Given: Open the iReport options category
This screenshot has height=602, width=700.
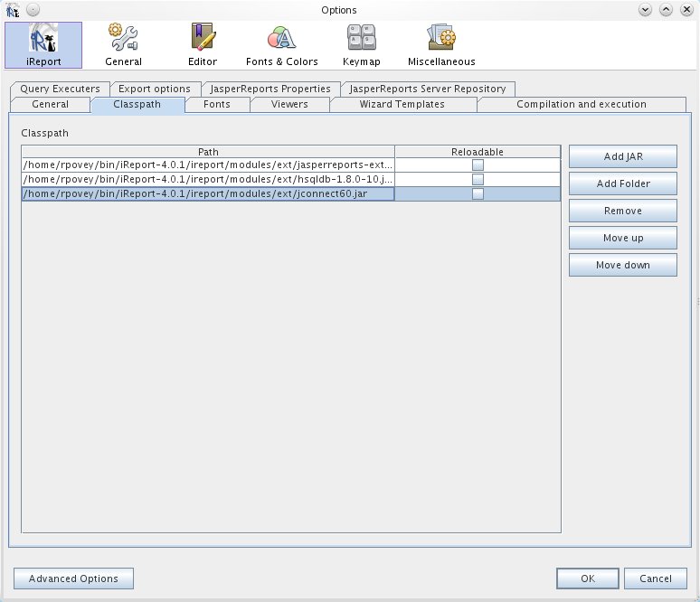Looking at the screenshot, I should [x=43, y=45].
